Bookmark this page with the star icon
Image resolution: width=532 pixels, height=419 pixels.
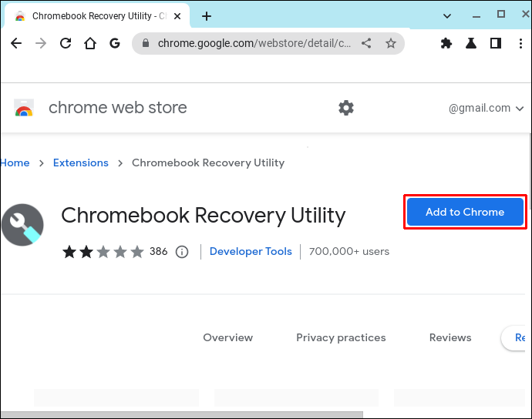[391, 43]
